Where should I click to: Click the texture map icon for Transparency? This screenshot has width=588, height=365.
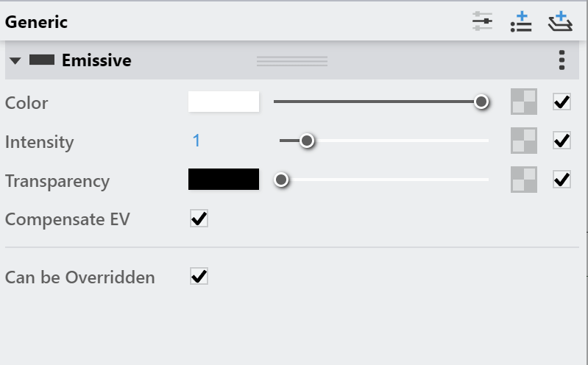524,180
